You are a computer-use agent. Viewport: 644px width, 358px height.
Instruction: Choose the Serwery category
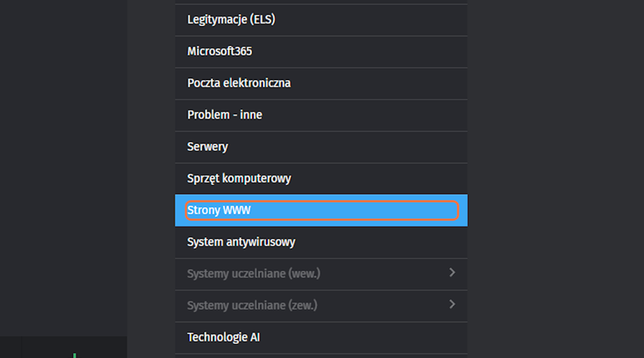(x=207, y=147)
